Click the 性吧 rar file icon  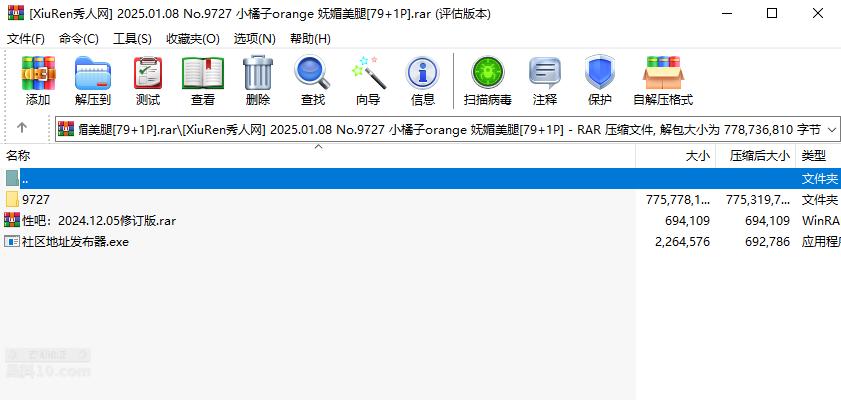point(12,220)
